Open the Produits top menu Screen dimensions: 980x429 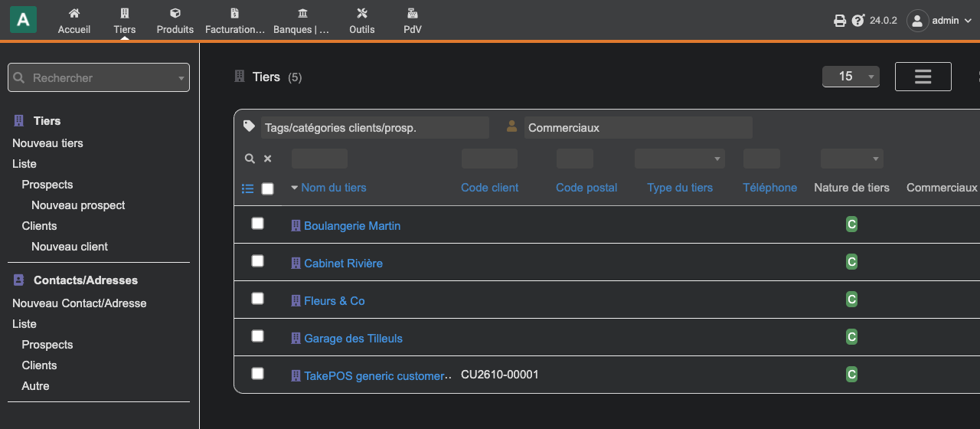click(x=175, y=21)
